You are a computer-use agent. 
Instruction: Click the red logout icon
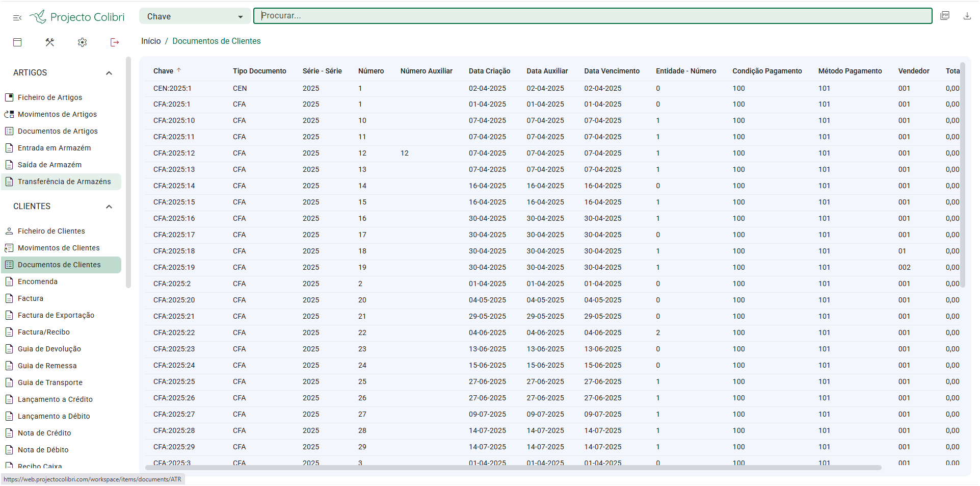click(115, 42)
